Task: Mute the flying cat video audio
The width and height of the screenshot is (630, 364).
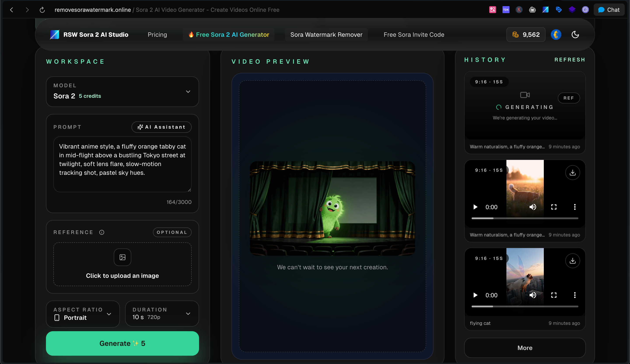Action: [533, 295]
